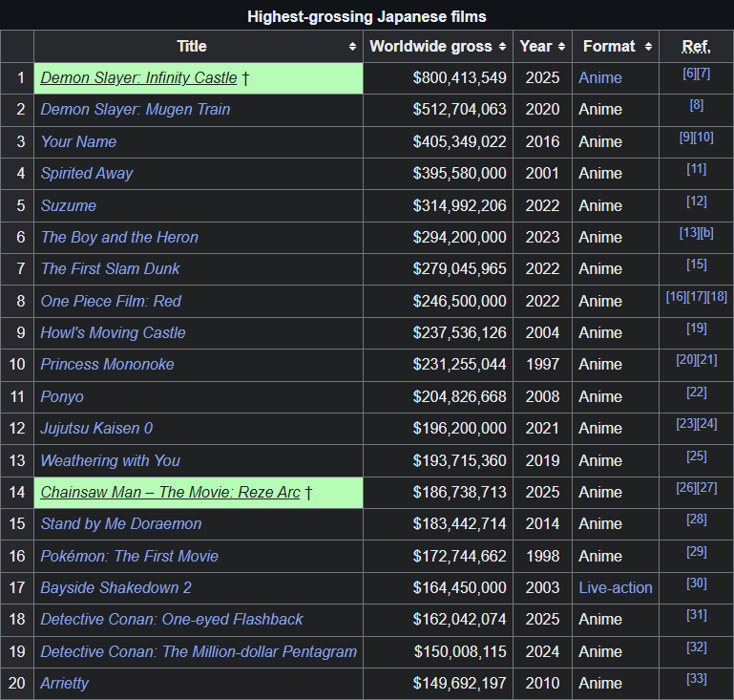The image size is (734, 700).
Task: Open reference [31] citation
Action: [x=697, y=615]
